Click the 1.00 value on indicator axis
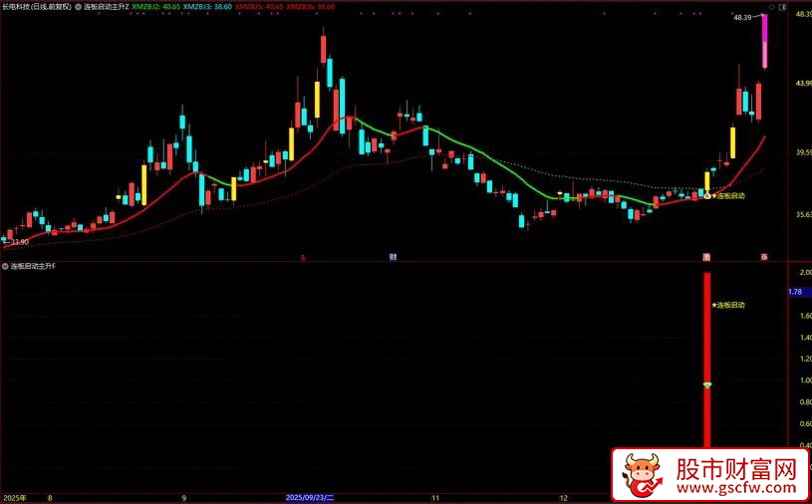Viewport: 812px width, 504px height. [x=805, y=380]
